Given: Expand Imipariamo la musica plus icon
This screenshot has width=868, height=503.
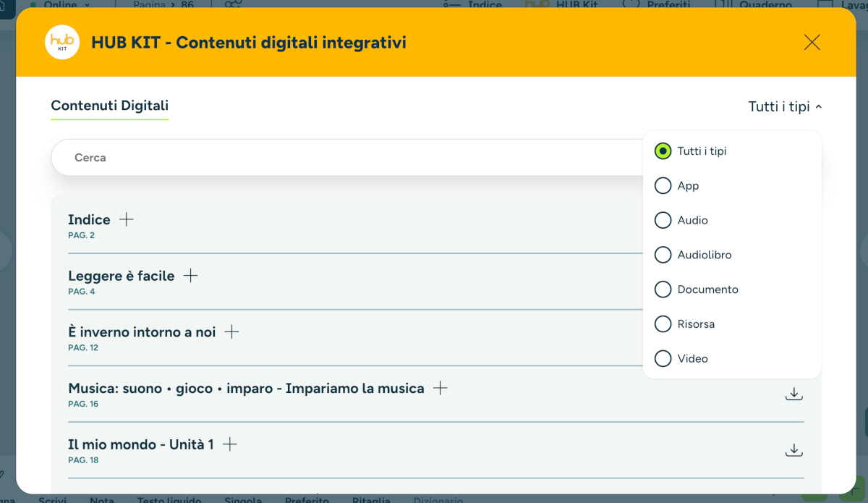Looking at the screenshot, I should tap(440, 388).
